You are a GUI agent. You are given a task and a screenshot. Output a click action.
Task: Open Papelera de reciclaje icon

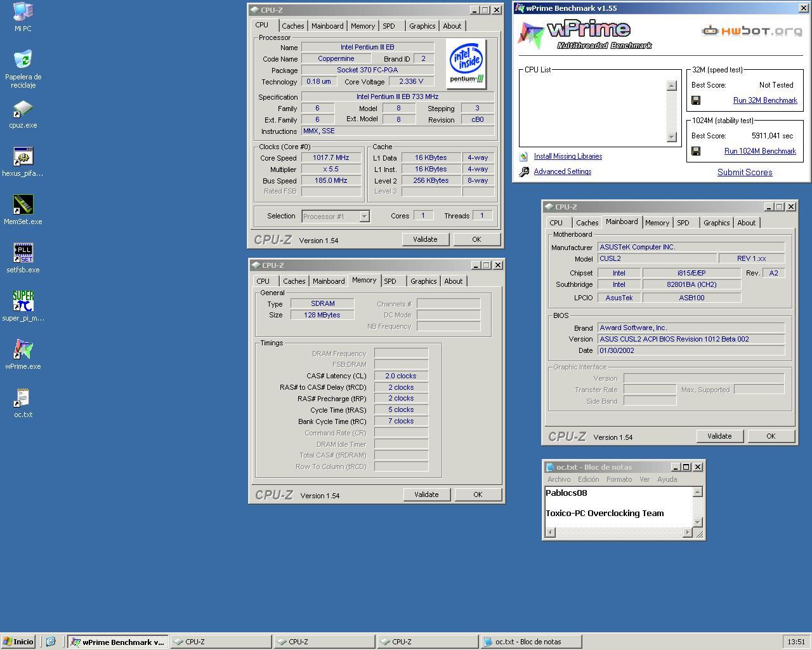23,60
